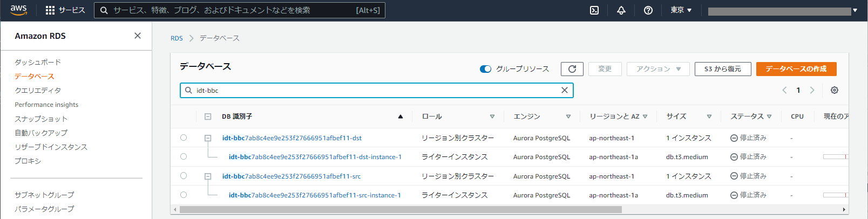Screen dimensions: 868x219
Task: Click the page number 1 indicator
Action: click(798, 90)
